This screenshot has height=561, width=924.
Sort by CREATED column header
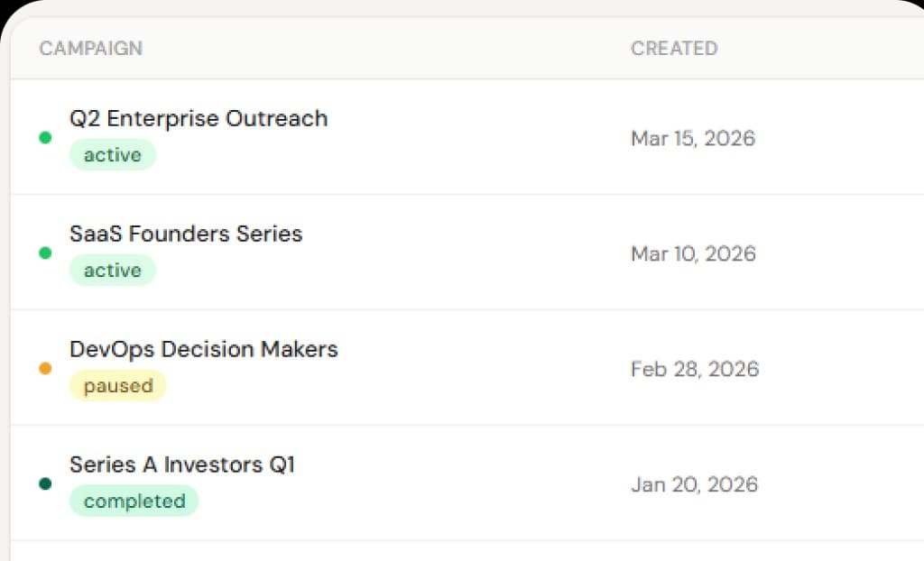click(674, 49)
